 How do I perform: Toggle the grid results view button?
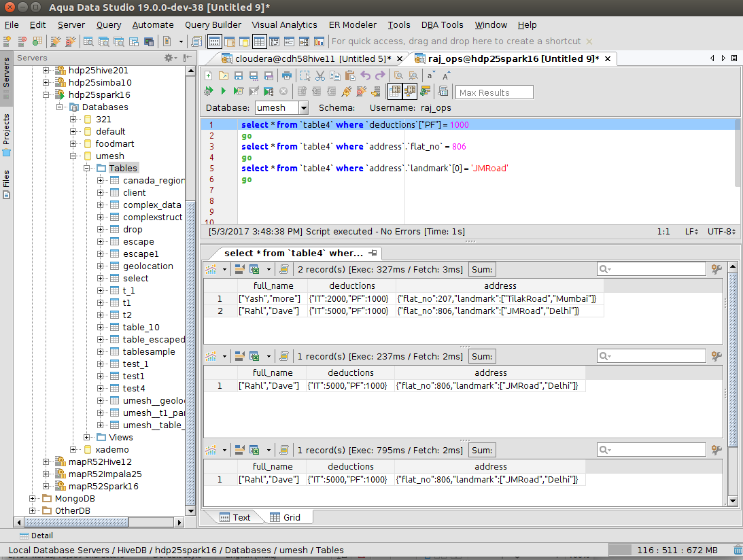[394, 91]
